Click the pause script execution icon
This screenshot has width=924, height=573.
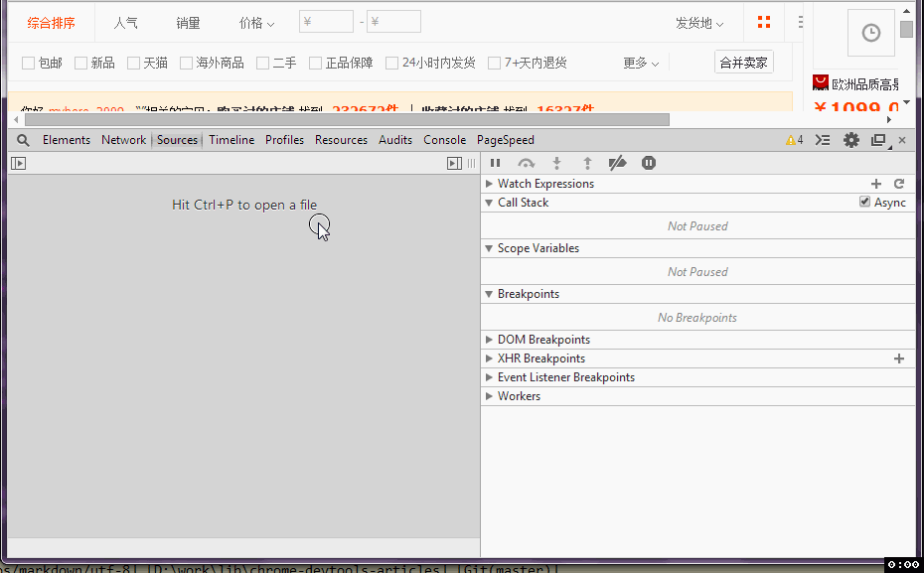pyautogui.click(x=495, y=163)
